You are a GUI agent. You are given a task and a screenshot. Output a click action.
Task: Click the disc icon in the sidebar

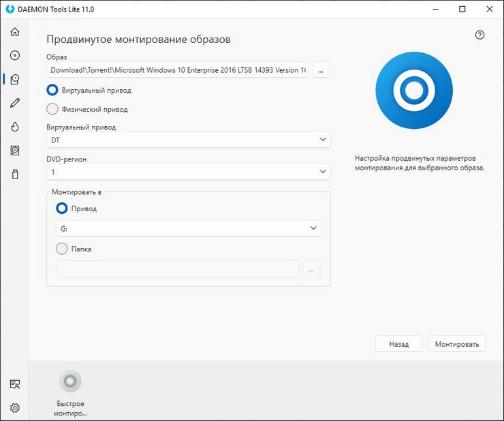point(14,56)
